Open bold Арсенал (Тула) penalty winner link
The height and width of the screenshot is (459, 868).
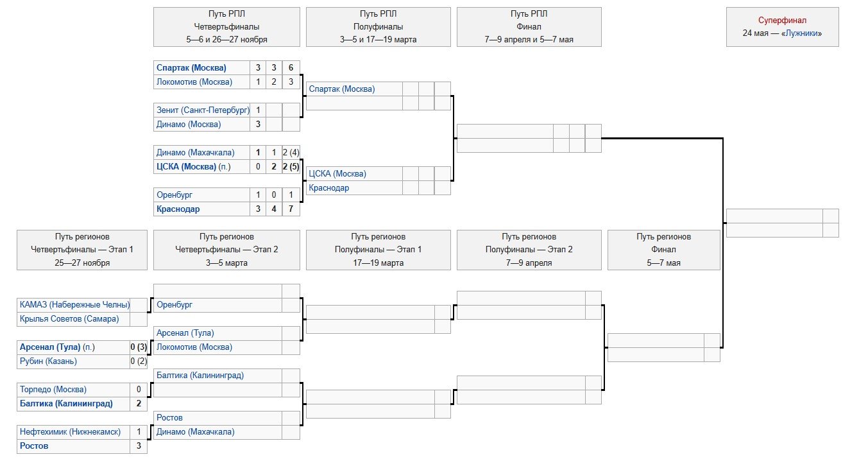pos(50,347)
